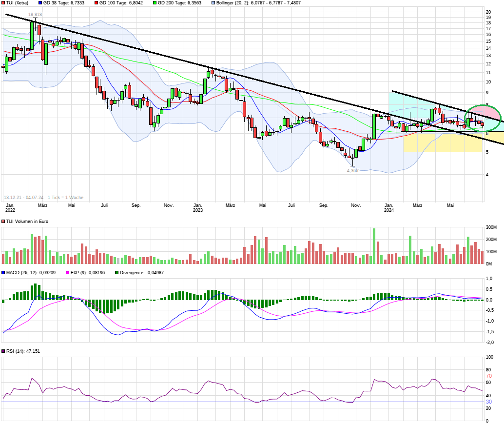Image resolution: width=504 pixels, height=426 pixels.
Task: Click the TUI Volumen in Euro legend square
Action: (x=3, y=222)
